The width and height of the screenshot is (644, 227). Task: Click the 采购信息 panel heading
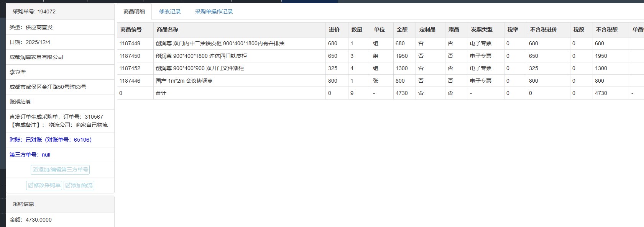[x=23, y=204]
